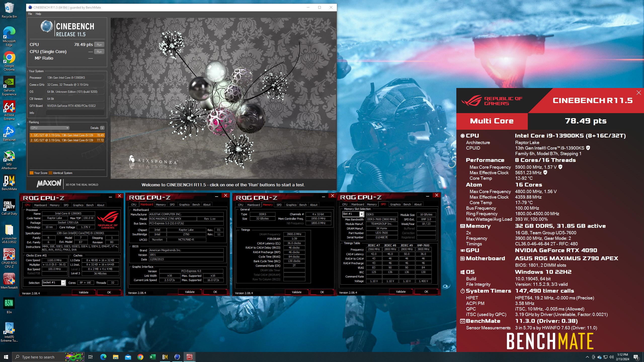Select SPD tab in third CPU-Z window
This screenshot has height=362, width=644.
tap(279, 205)
